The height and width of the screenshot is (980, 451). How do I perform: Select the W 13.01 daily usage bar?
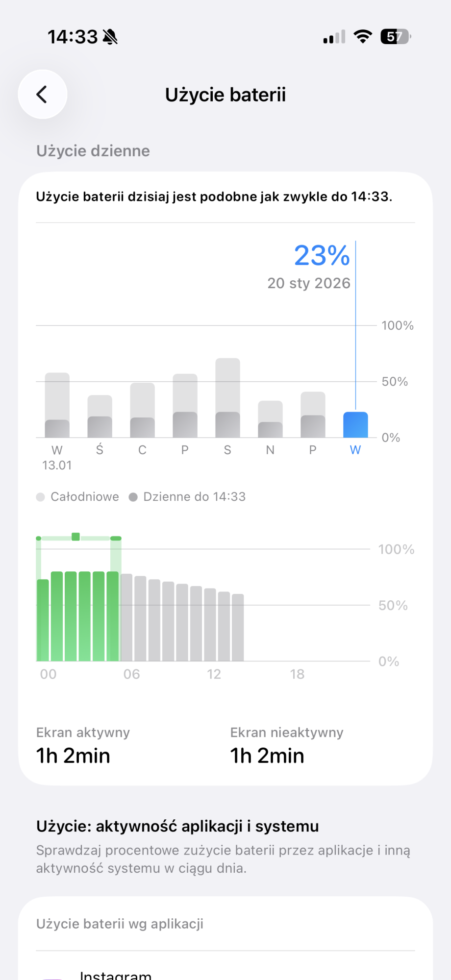(x=57, y=405)
